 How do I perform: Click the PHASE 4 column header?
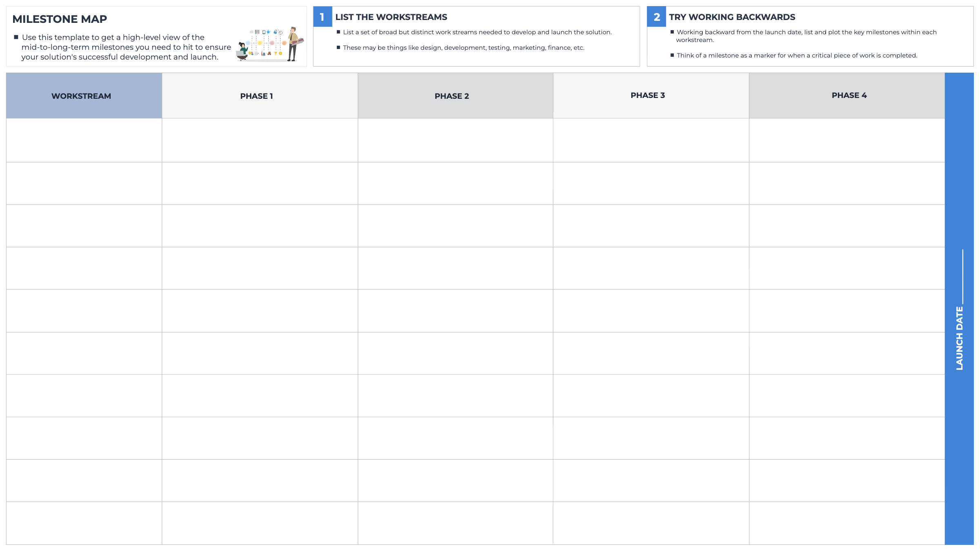click(x=847, y=96)
